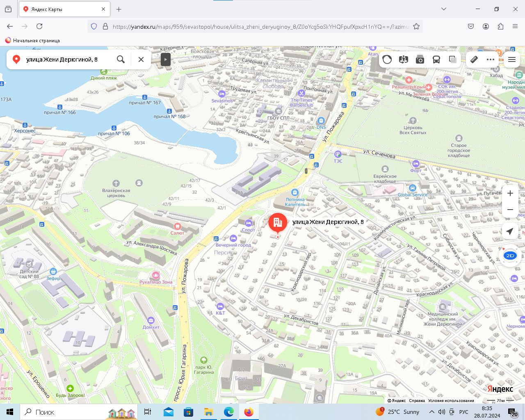Open the Будь Здоров! pharmacy marker
This screenshot has height=420, width=525.
70,388
